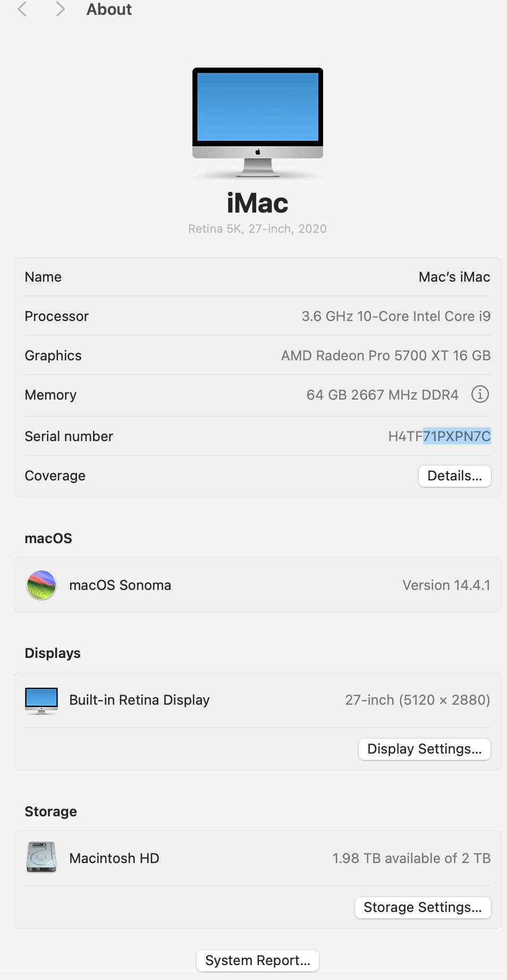Click the back navigation chevron
Viewport: 507px width, 980px height.
(x=22, y=9)
